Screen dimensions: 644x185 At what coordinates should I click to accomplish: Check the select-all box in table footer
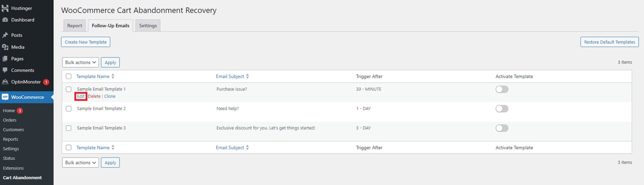pyautogui.click(x=69, y=147)
